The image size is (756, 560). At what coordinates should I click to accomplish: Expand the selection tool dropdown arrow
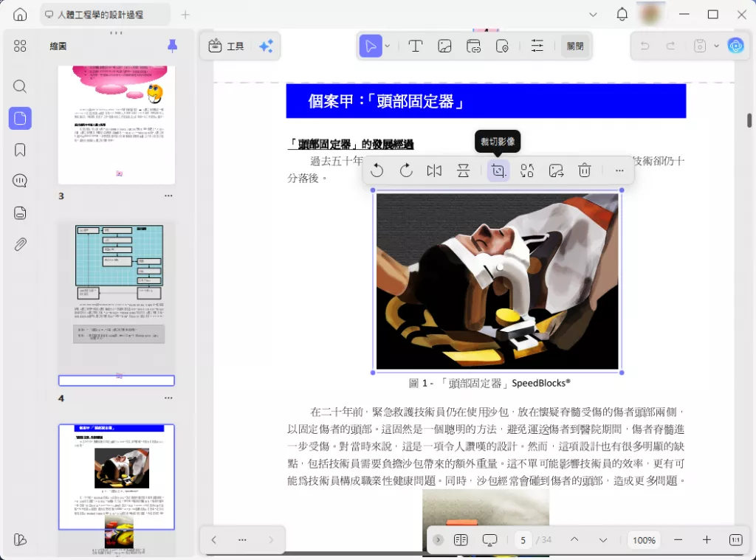387,46
